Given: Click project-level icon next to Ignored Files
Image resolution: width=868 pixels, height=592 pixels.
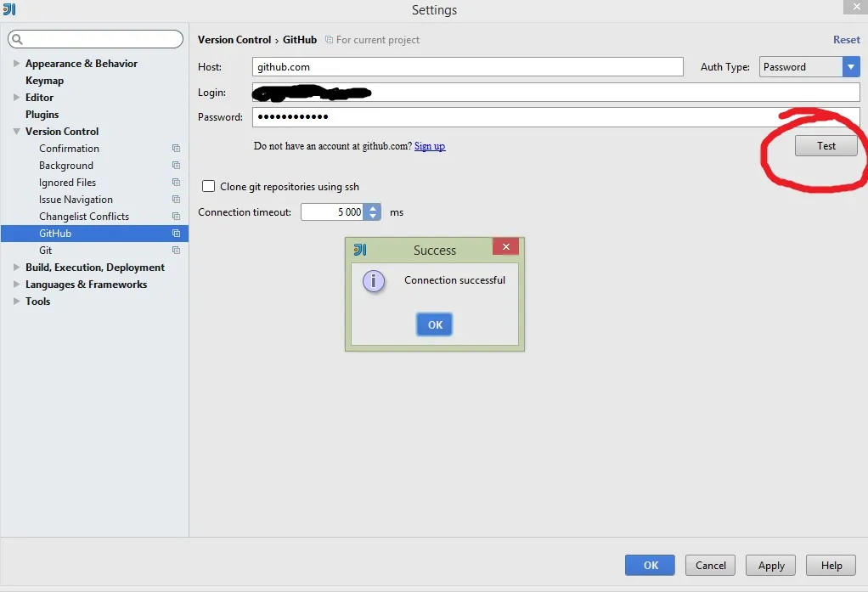Looking at the screenshot, I should coord(176,183).
